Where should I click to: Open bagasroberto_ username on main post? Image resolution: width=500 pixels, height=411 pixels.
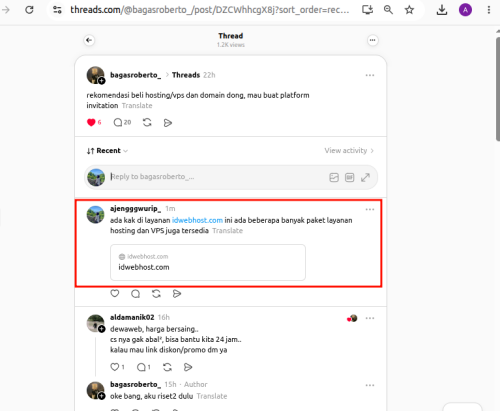click(135, 75)
